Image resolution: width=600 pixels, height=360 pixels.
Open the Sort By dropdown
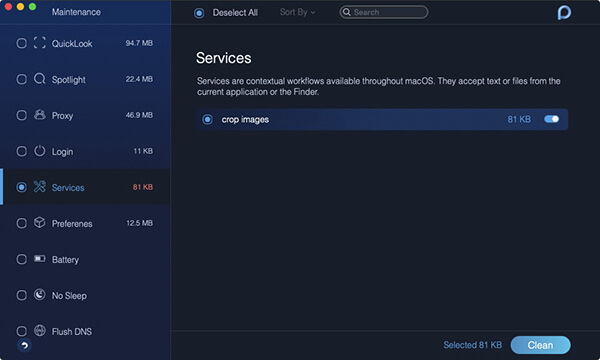(x=297, y=12)
